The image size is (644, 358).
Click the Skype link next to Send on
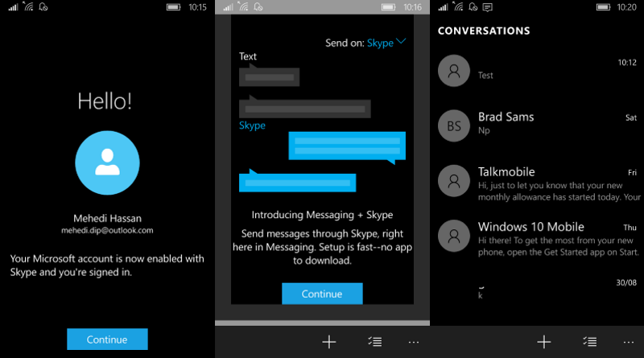pyautogui.click(x=380, y=43)
